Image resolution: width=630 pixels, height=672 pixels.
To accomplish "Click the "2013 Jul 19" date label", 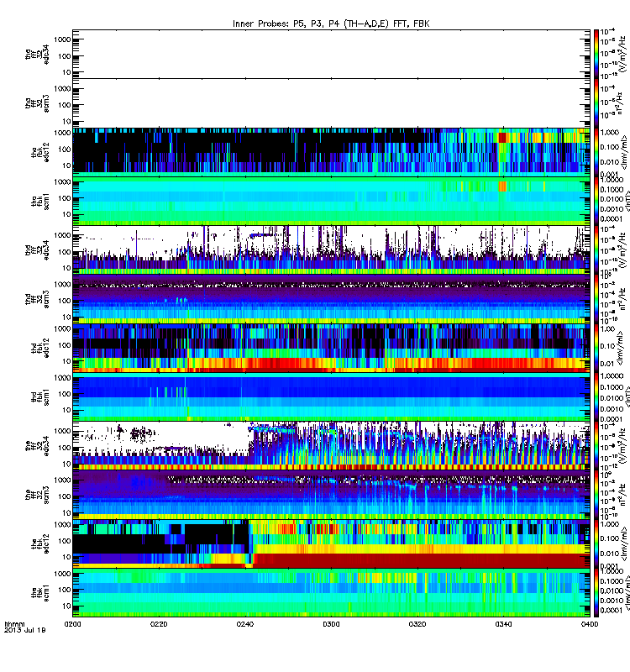I will [25, 630].
